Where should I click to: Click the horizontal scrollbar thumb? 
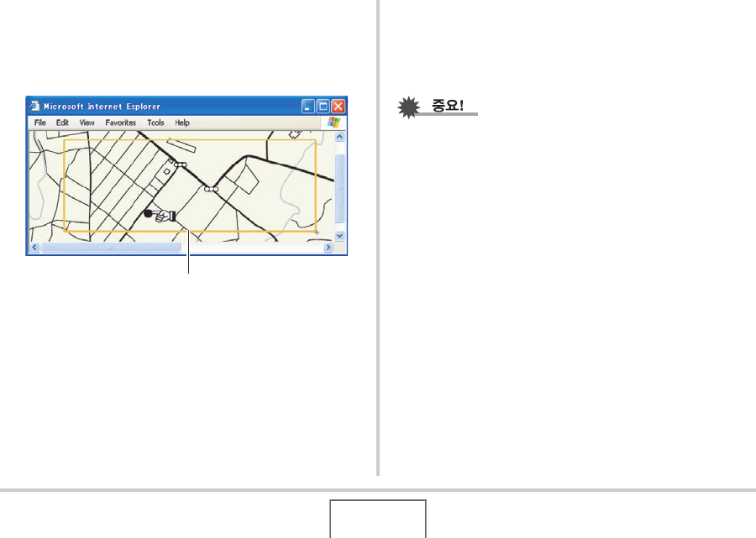pos(111,247)
